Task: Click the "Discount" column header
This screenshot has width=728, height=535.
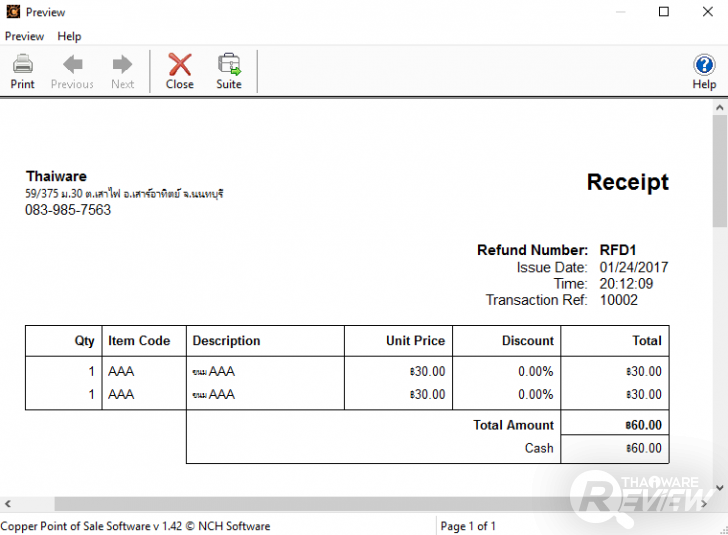Action: (x=528, y=341)
